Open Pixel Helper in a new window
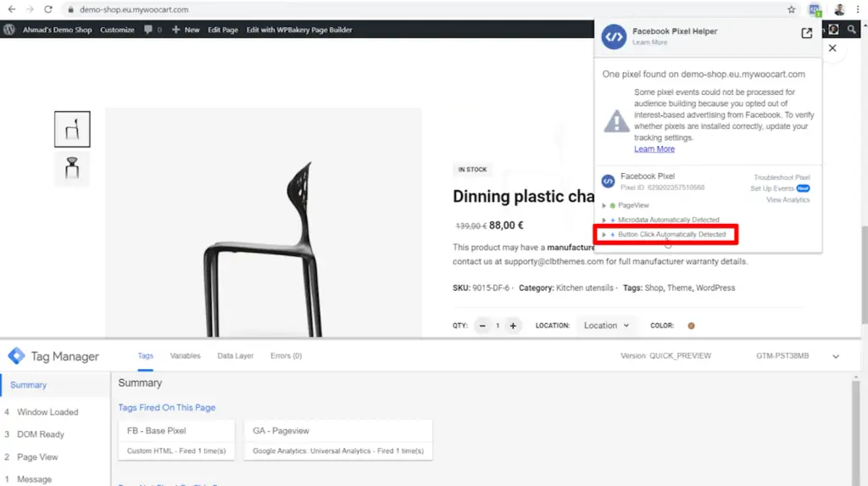Screen dimensions: 868x486 click(807, 33)
